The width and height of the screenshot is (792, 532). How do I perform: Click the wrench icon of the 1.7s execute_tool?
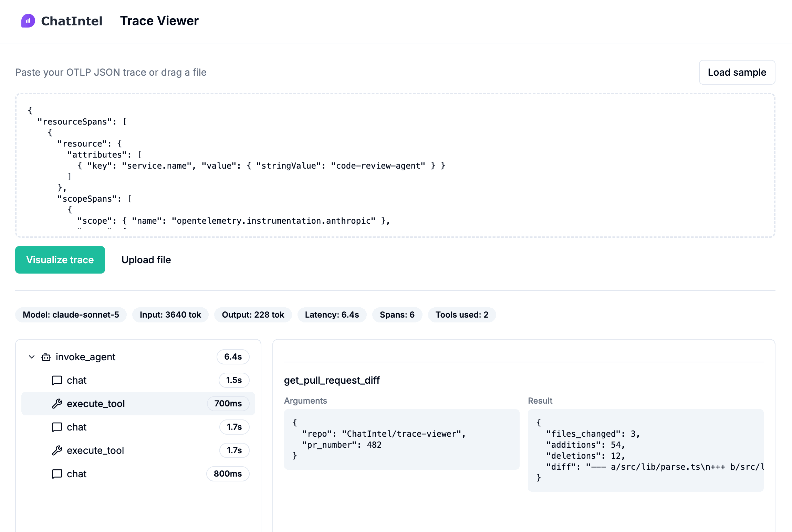click(x=57, y=450)
